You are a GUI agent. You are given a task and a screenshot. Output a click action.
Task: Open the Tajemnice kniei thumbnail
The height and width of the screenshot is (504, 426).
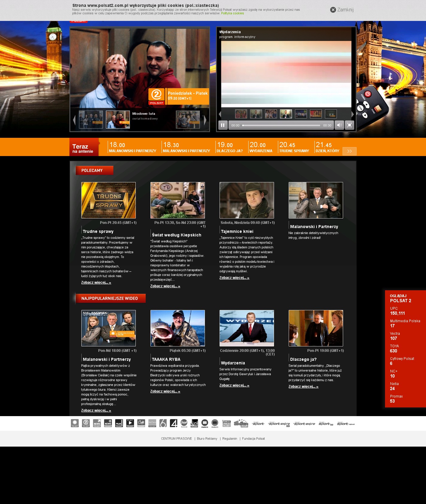(x=247, y=200)
